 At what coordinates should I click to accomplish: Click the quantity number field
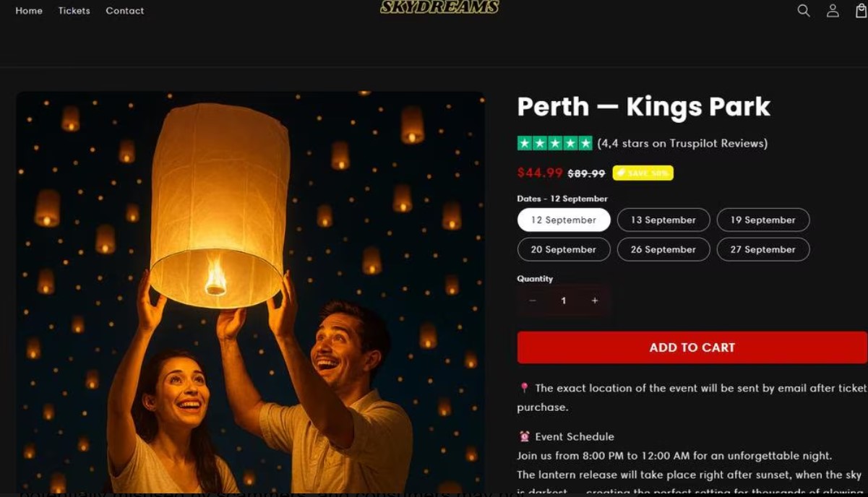pos(564,301)
